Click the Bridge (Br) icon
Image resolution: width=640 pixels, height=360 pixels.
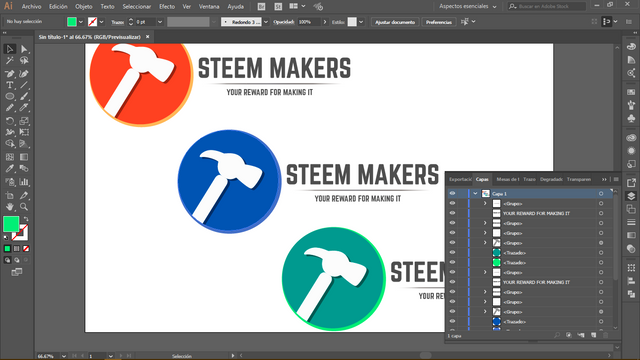click(x=262, y=7)
